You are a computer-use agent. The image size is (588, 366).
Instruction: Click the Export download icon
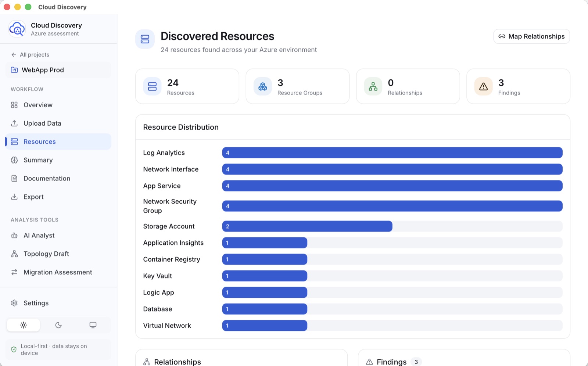[x=14, y=197]
